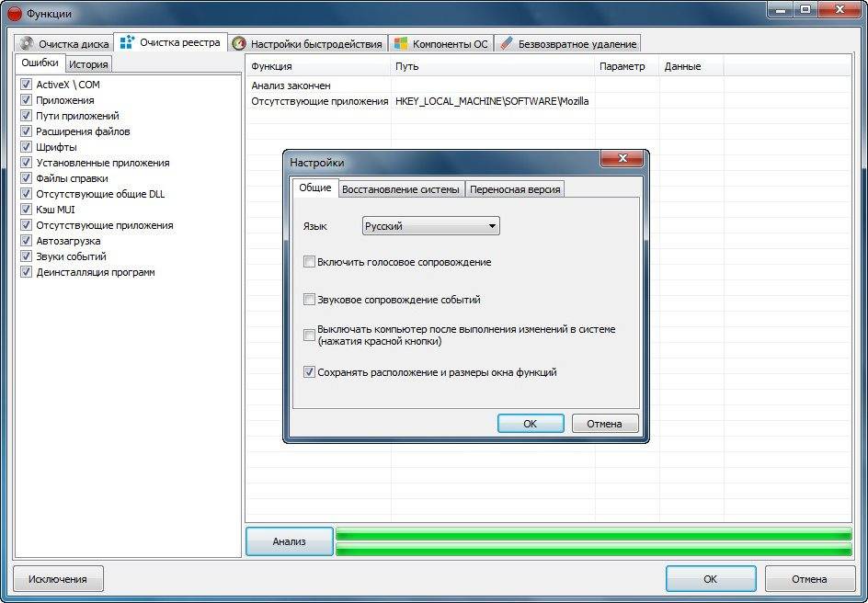Open the Очистка диска tab

tap(64, 44)
